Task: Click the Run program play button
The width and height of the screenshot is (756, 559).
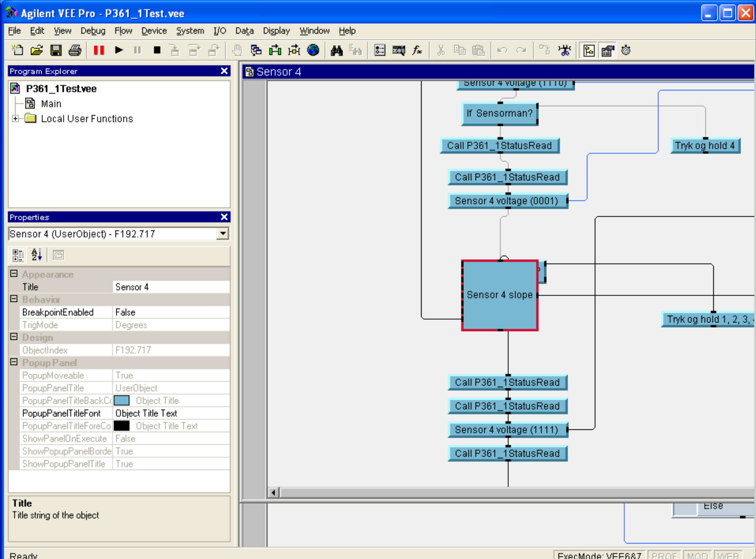Action: pos(119,50)
